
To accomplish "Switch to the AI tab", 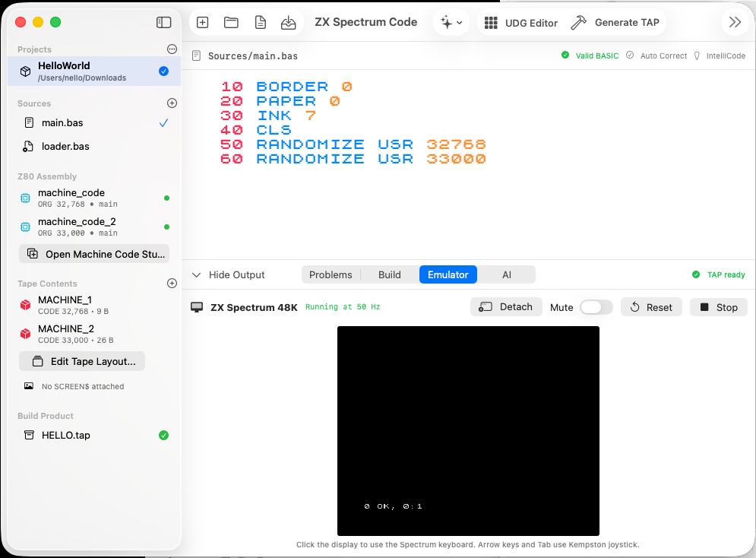I will click(506, 275).
